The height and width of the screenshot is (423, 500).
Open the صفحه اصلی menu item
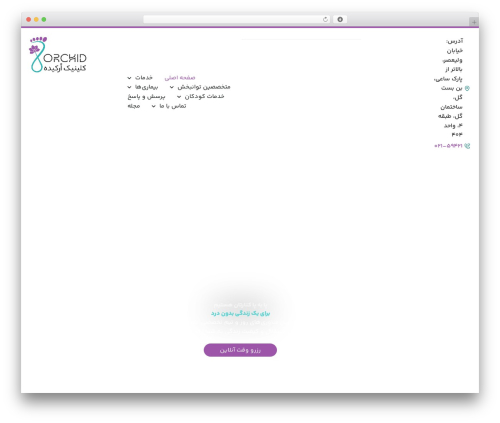180,78
